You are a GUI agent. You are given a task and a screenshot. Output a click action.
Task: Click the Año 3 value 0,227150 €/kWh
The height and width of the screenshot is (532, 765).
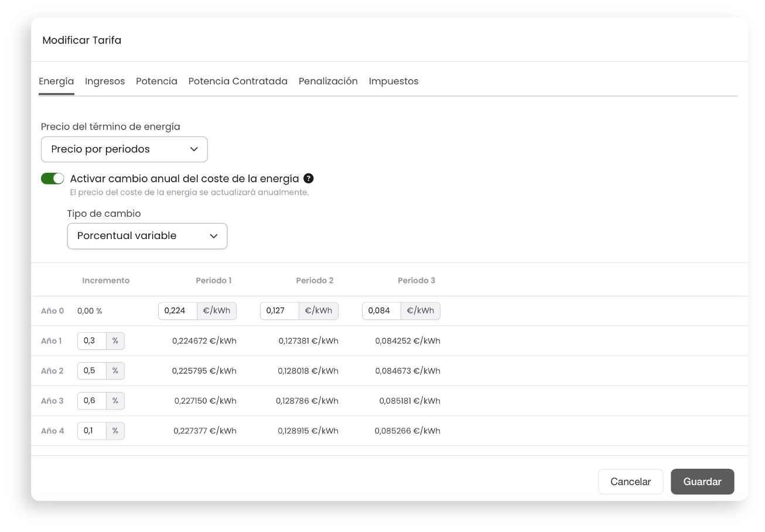tap(205, 401)
